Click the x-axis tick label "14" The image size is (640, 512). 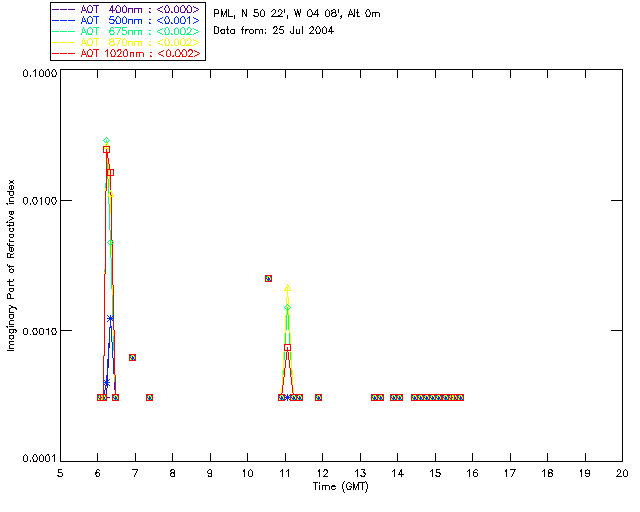click(x=398, y=473)
